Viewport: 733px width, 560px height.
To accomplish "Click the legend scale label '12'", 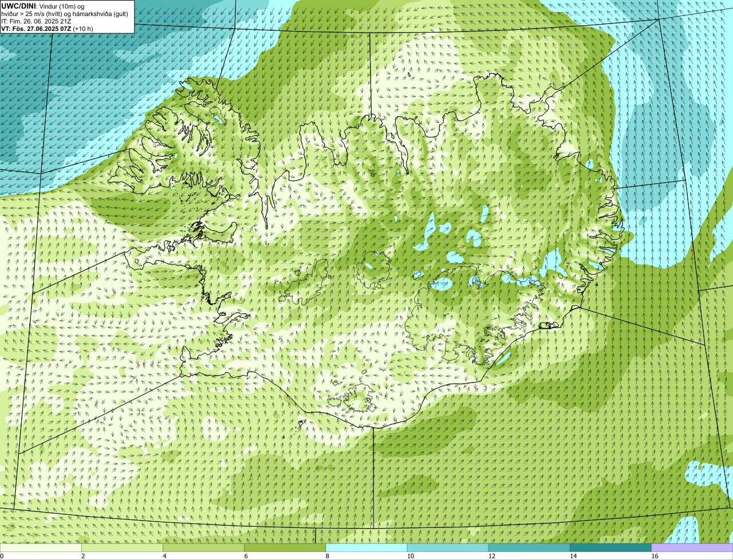I will [492, 556].
